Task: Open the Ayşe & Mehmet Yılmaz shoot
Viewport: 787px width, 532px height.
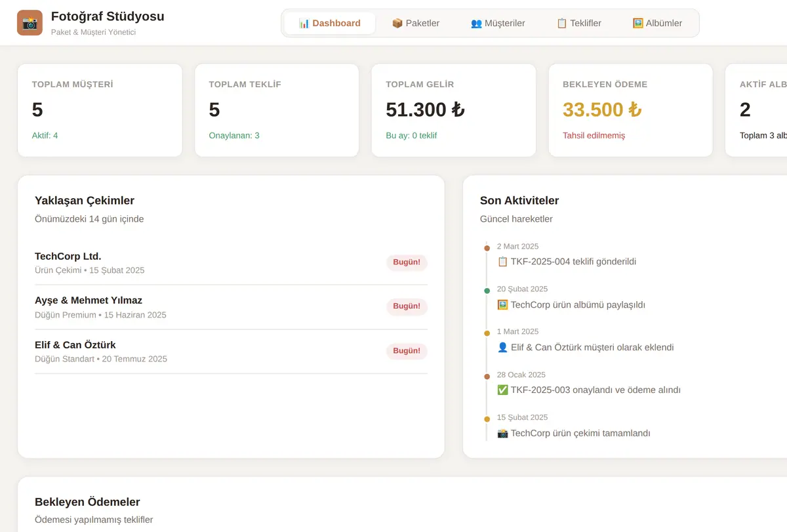Action: pyautogui.click(x=231, y=307)
